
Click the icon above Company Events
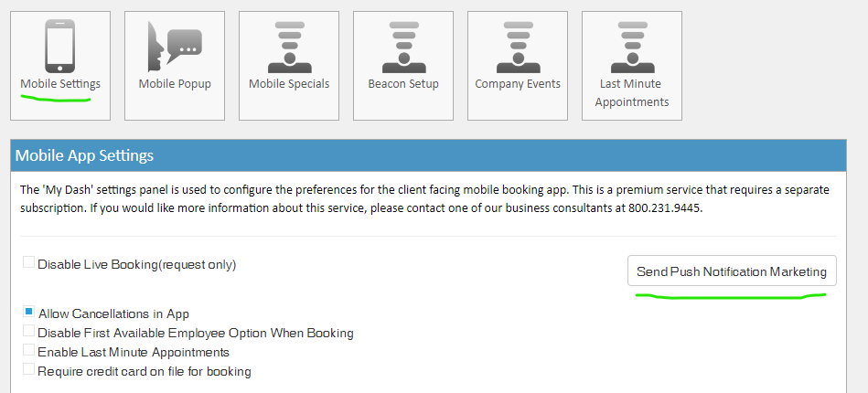[x=518, y=47]
